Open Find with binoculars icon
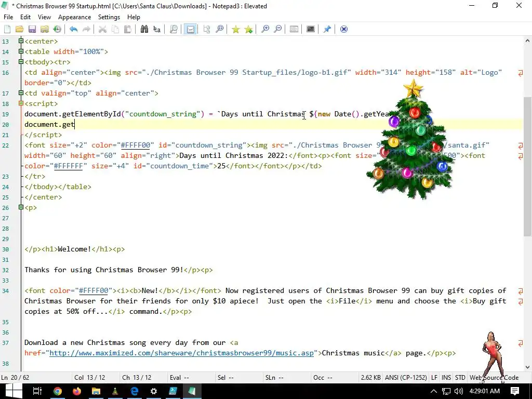532x399 pixels. tap(144, 29)
